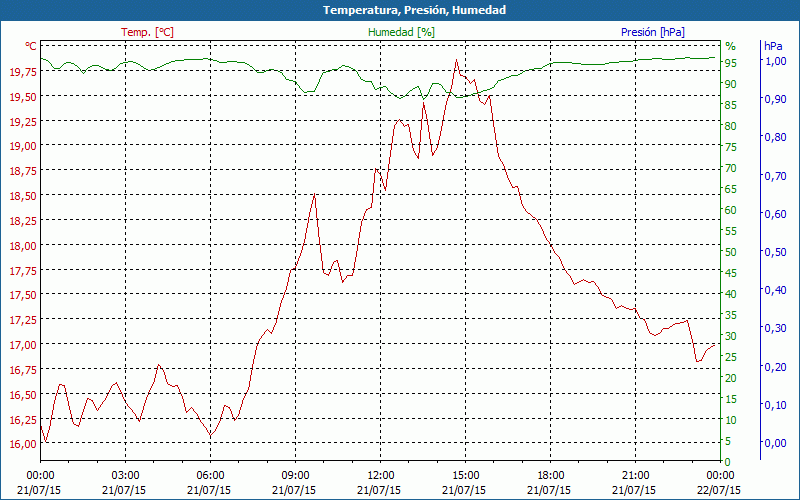Viewport: 800px width, 500px height.
Task: Click temperature axis value '16,00'
Action: (23, 444)
